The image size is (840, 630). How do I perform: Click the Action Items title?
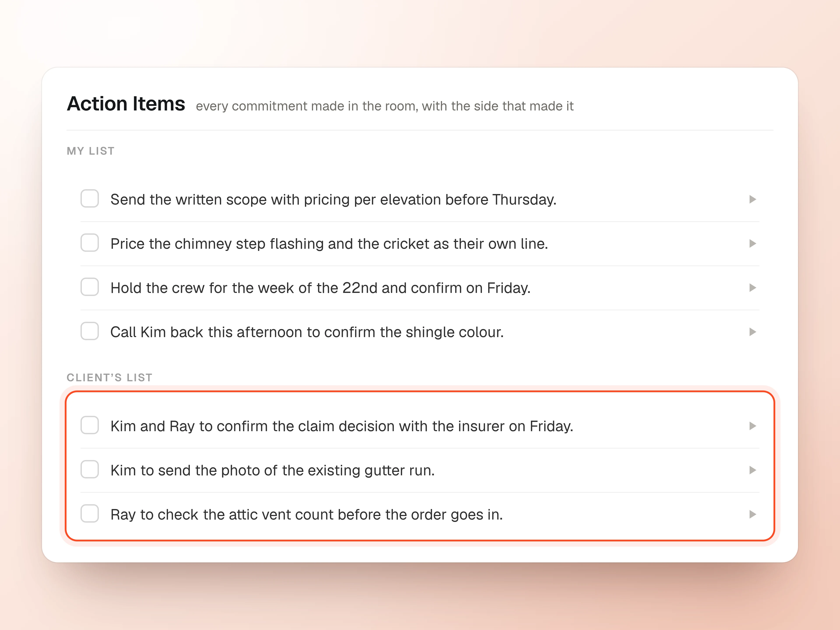[x=126, y=104]
